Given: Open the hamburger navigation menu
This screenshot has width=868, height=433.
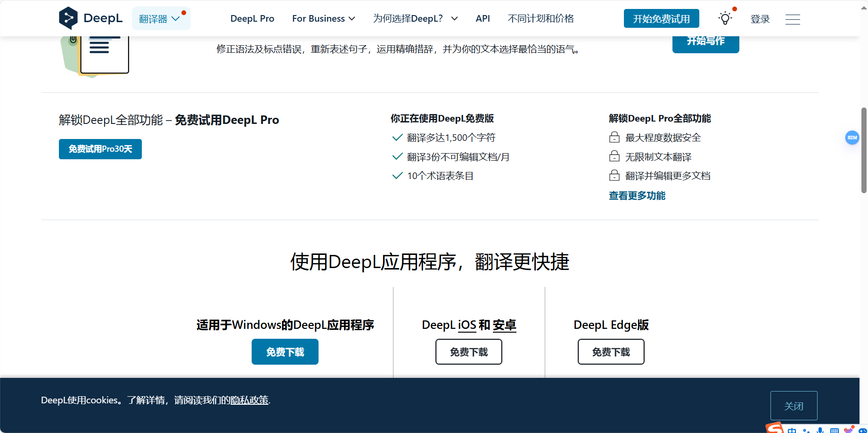Looking at the screenshot, I should 793,19.
